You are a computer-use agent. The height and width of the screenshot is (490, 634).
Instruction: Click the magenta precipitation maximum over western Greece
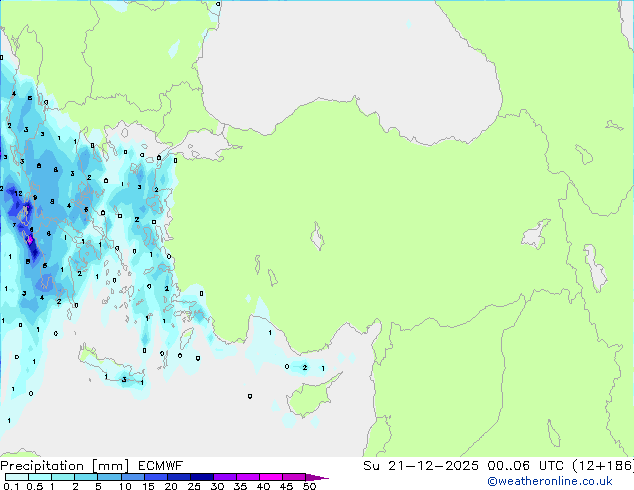(x=29, y=240)
